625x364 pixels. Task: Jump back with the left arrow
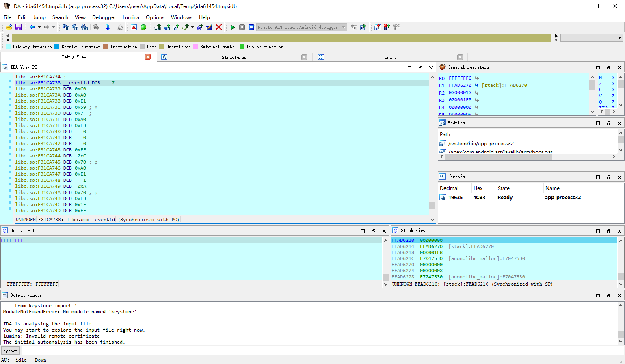[32, 27]
